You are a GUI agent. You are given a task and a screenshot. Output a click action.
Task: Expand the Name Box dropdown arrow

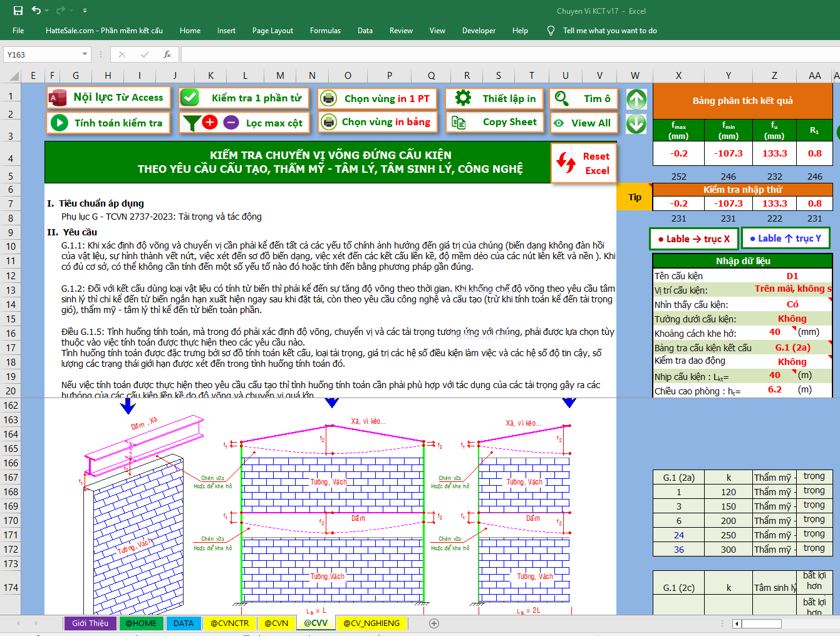click(x=85, y=54)
